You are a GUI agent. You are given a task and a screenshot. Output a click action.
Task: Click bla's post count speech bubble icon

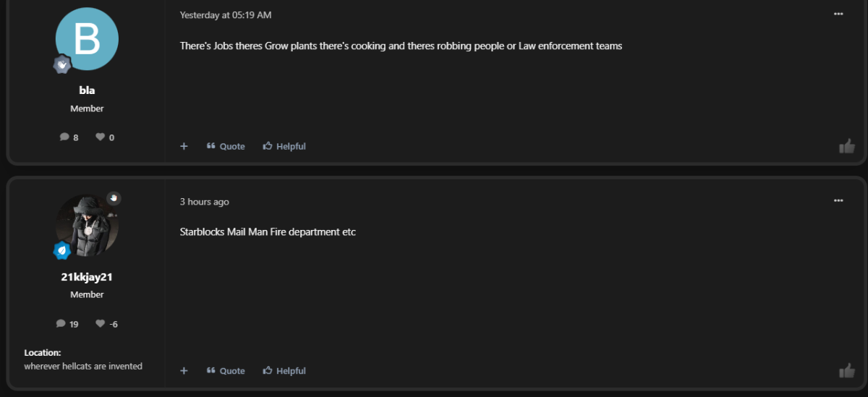point(64,137)
